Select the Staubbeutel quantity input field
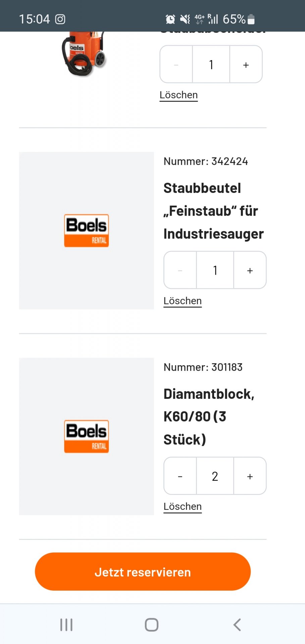The width and height of the screenshot is (305, 644). (215, 270)
